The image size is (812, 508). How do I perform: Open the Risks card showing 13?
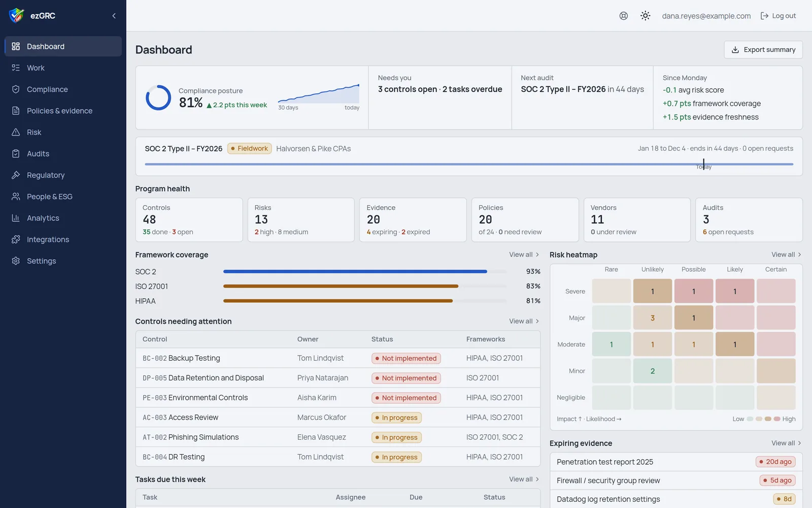click(x=301, y=220)
